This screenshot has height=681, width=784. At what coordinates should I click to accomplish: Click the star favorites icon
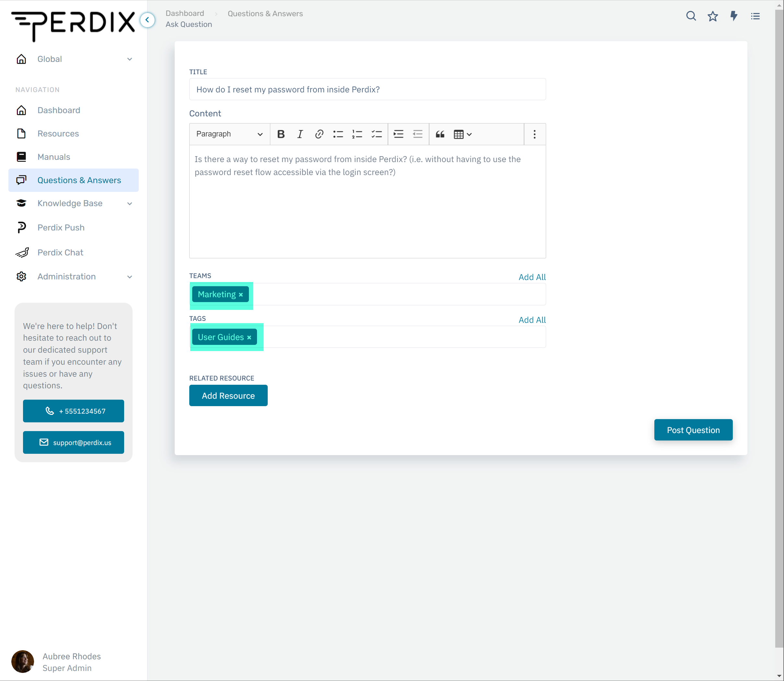pos(713,16)
